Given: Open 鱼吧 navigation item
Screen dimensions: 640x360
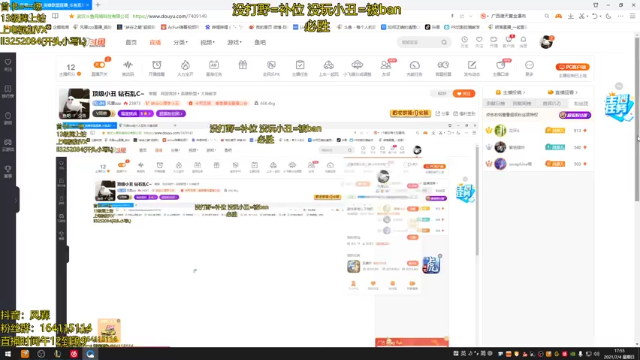Looking at the screenshot, I should [x=260, y=42].
